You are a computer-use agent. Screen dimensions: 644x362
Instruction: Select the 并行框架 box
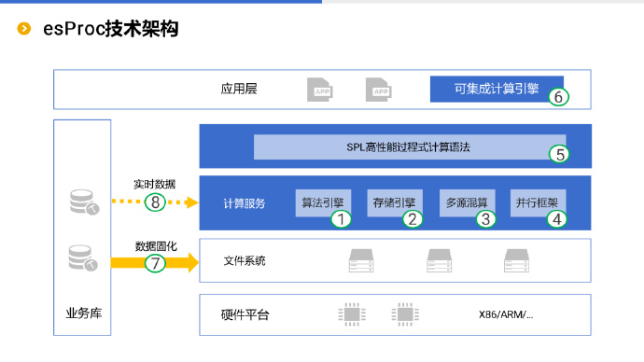click(538, 202)
